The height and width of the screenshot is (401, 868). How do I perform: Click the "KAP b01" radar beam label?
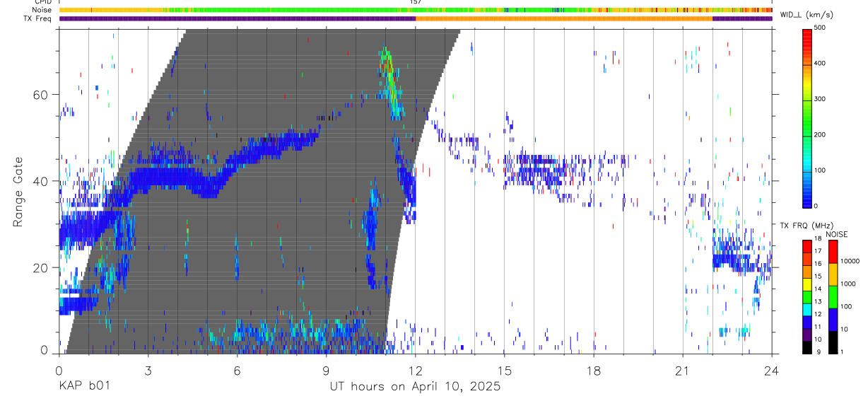[x=84, y=387]
